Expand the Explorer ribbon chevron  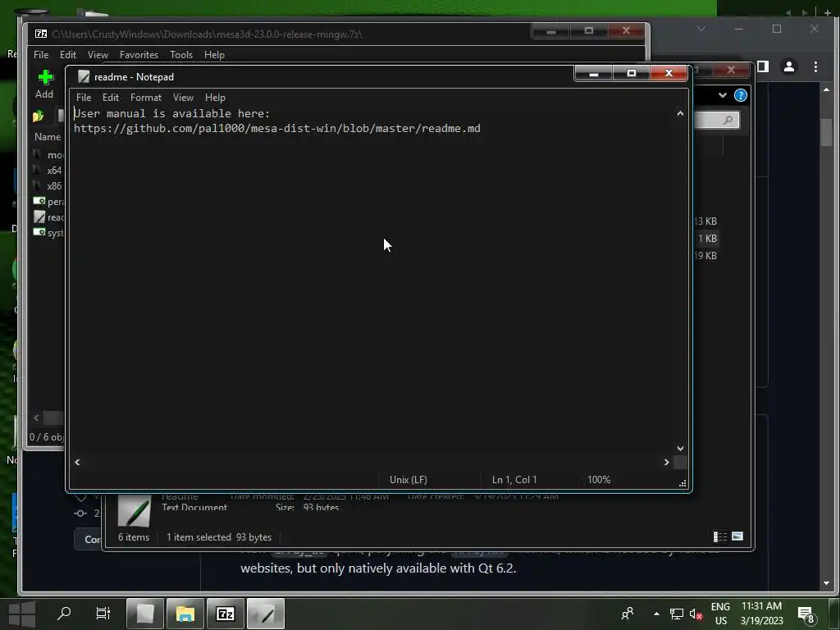pyautogui.click(x=723, y=95)
